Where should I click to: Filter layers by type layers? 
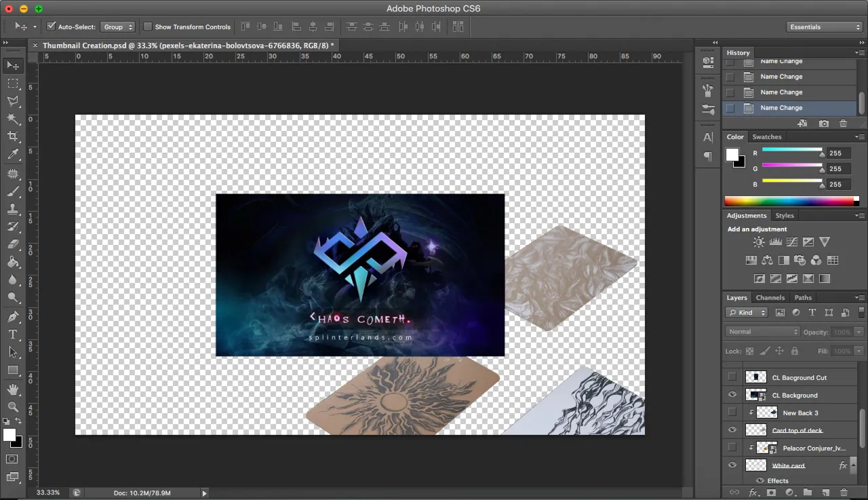pos(812,313)
